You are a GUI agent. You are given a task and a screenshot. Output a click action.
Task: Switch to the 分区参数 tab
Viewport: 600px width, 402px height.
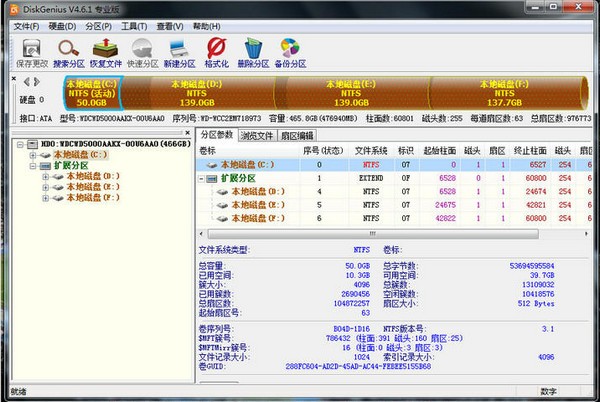click(x=217, y=135)
